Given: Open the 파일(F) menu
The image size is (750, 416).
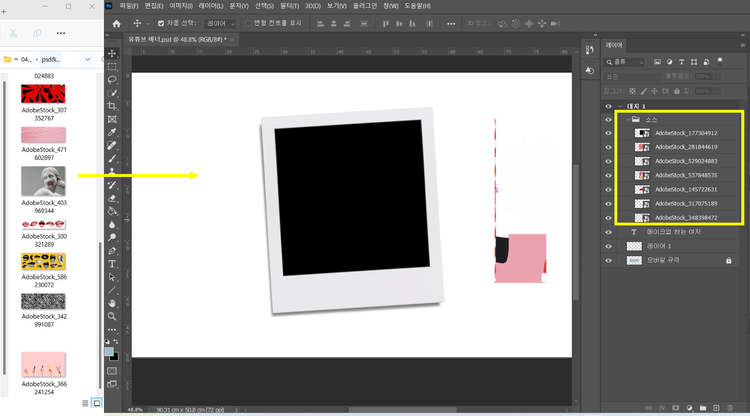Looking at the screenshot, I should tap(129, 6).
